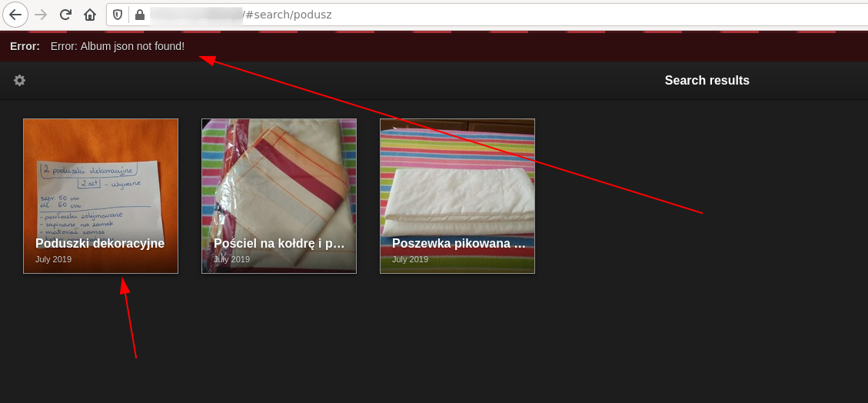Click 'July 2019' under Poduszki dekoracyjne

53,259
